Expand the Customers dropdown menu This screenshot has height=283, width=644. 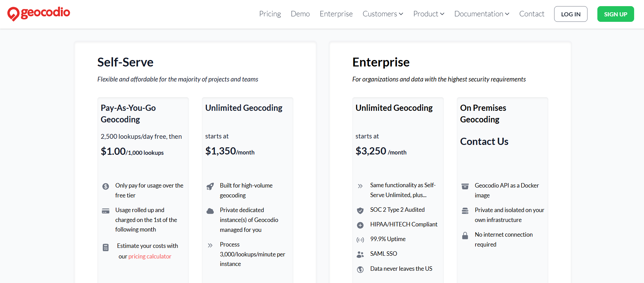coord(383,14)
